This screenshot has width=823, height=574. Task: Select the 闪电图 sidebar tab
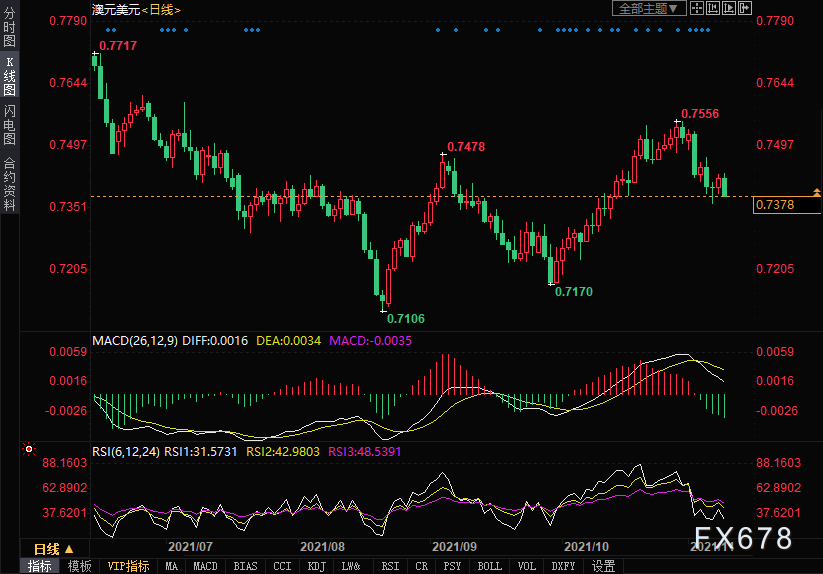tap(9, 124)
